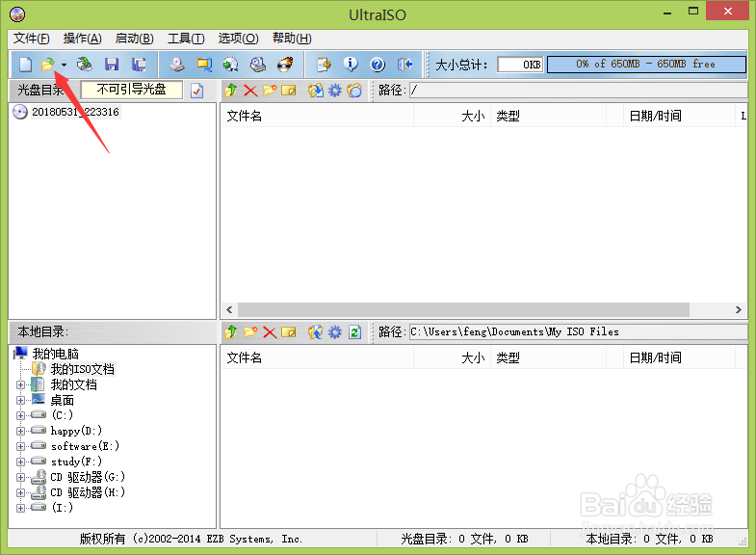Click the Save As icon
The height and width of the screenshot is (555, 756).
pos(139,65)
